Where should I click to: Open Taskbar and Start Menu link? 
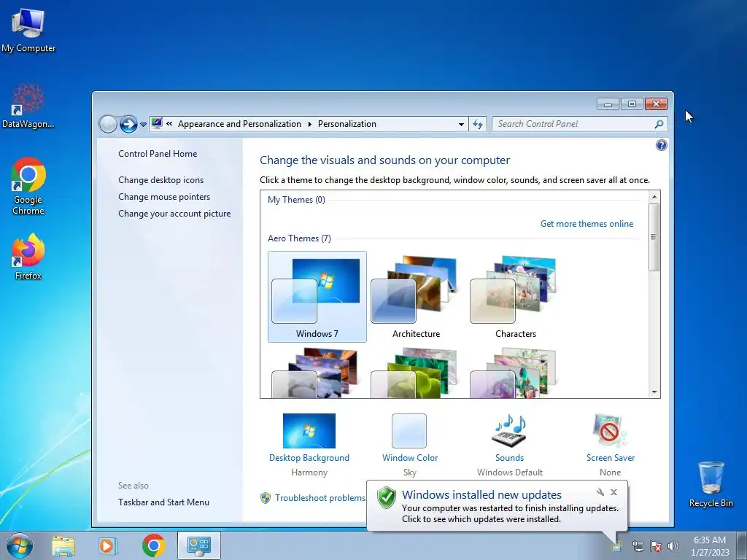(163, 502)
